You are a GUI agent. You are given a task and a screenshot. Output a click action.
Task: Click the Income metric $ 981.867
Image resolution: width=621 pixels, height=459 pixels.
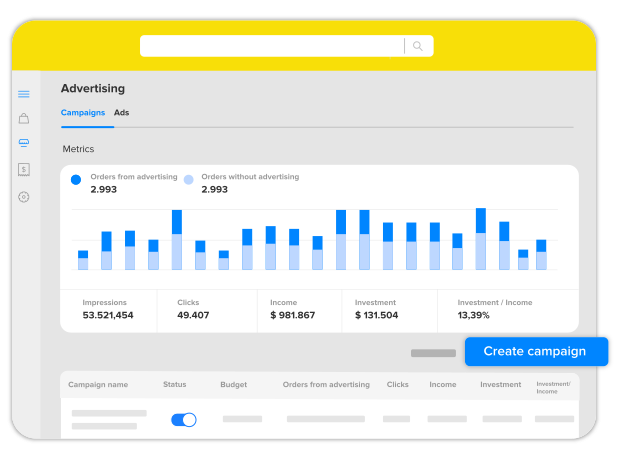click(x=292, y=315)
